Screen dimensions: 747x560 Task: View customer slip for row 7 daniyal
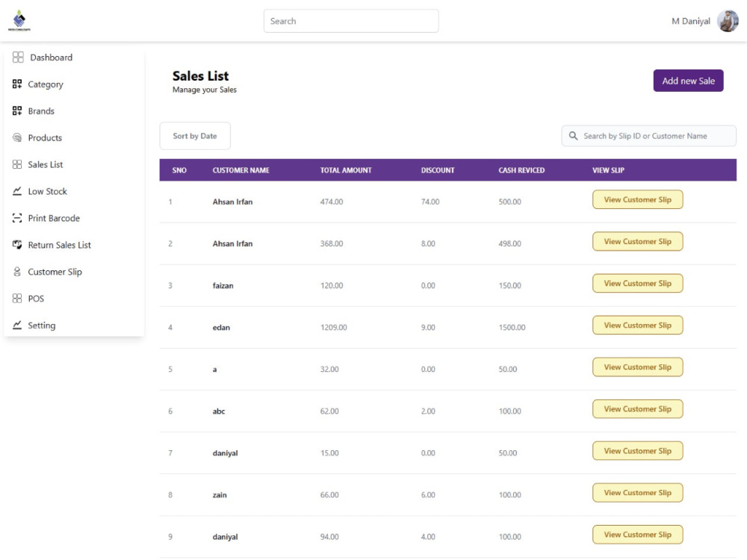pyautogui.click(x=637, y=451)
